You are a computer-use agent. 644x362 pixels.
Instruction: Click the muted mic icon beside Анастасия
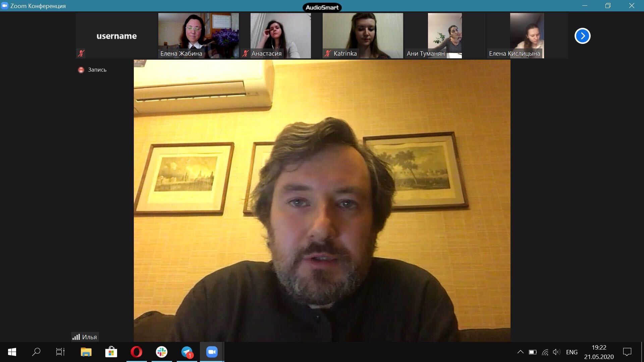click(x=245, y=53)
